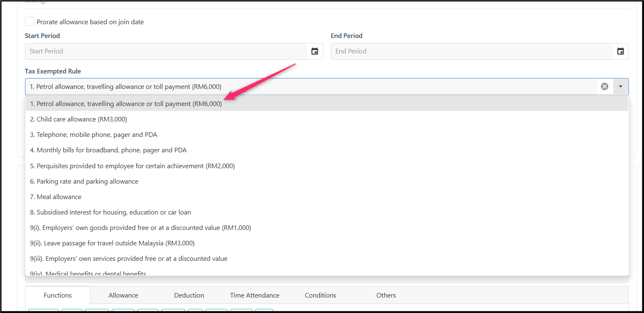644x313 pixels.
Task: Switch to the Time Attendance tab
Action: point(255,295)
